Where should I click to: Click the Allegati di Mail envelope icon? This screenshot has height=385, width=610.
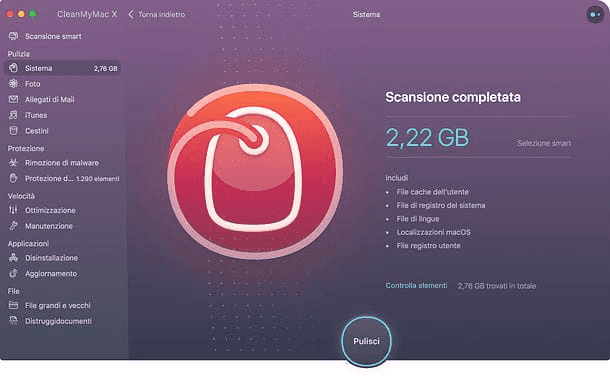[13, 99]
